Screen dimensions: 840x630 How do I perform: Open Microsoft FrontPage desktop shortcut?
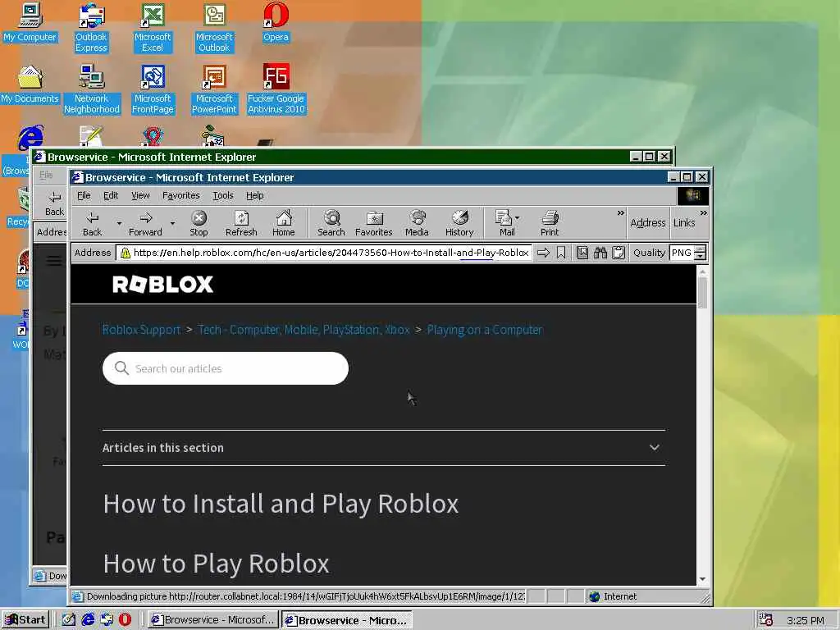153,89
